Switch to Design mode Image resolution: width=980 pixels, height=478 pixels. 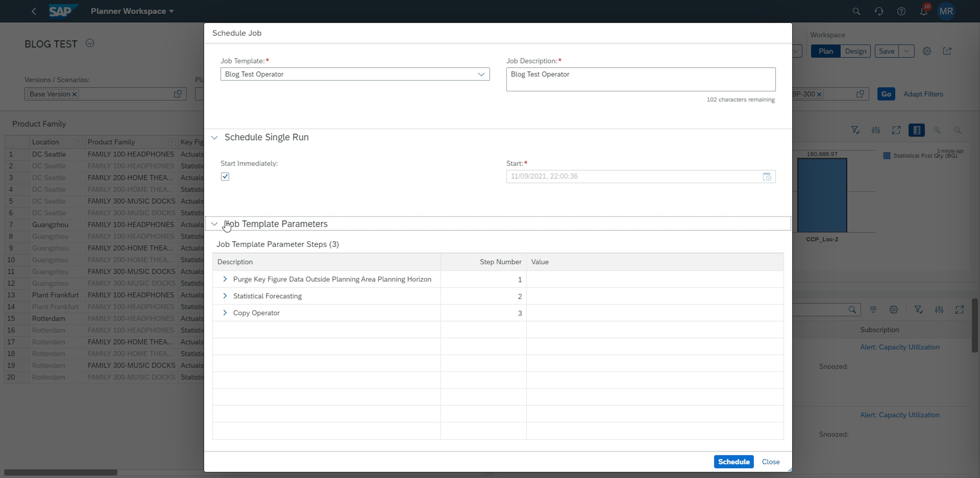856,51
